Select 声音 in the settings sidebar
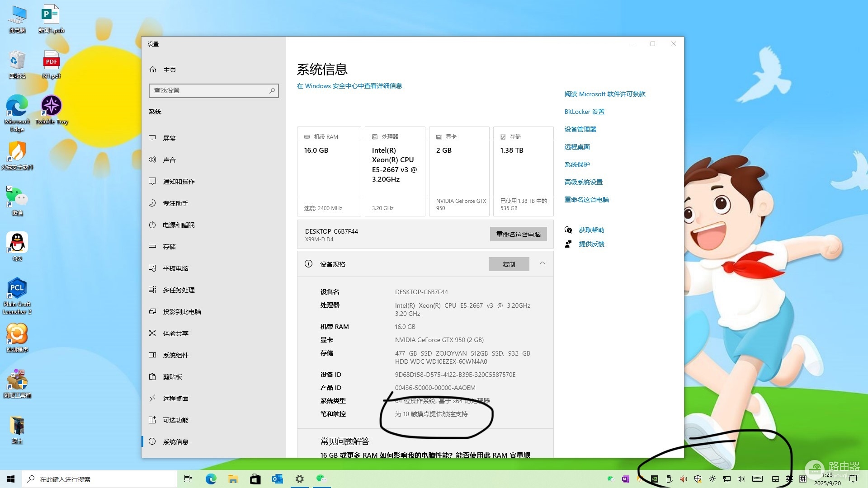Screen dimensions: 868x488 [x=214, y=160]
